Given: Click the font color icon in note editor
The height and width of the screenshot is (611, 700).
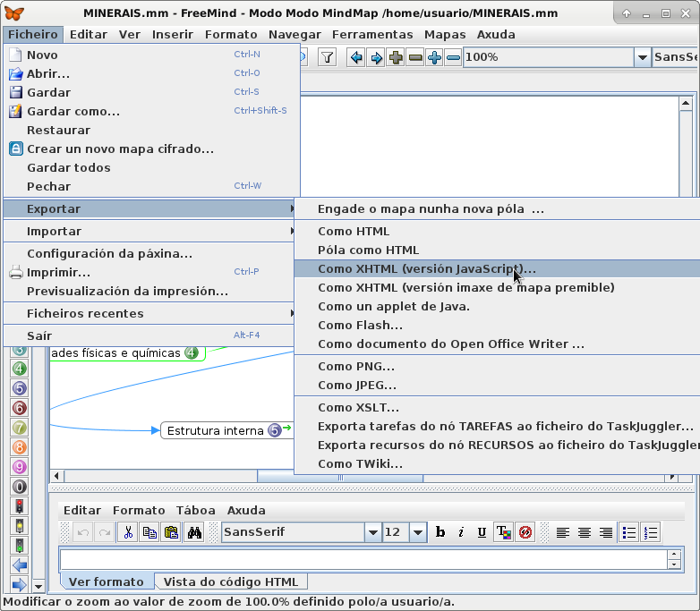Looking at the screenshot, I should coord(503,532).
